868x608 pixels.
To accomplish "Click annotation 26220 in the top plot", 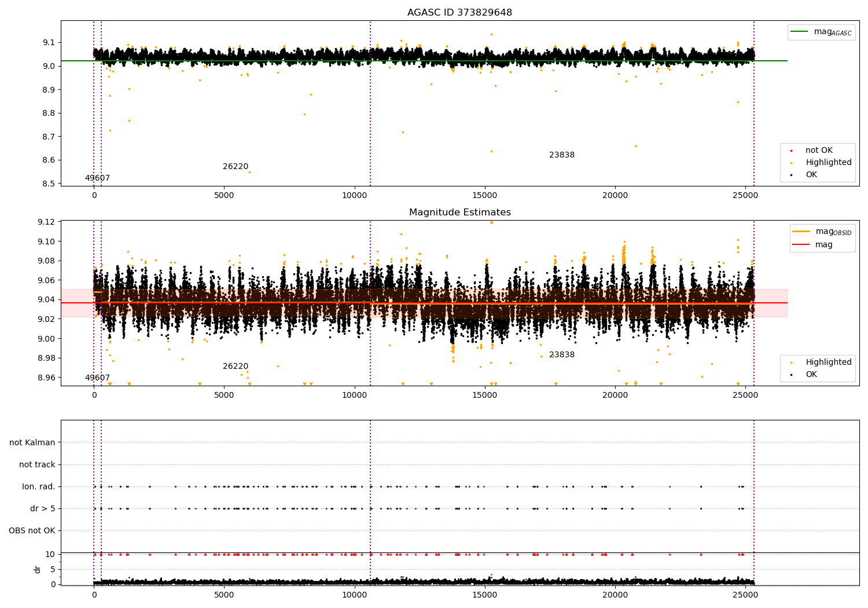I will point(236,167).
